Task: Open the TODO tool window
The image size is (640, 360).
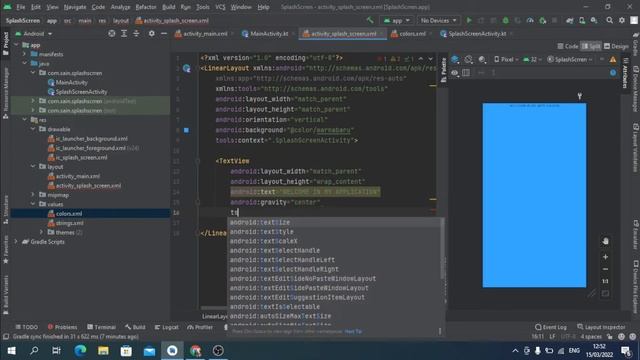Action: pyautogui.click(x=27, y=327)
